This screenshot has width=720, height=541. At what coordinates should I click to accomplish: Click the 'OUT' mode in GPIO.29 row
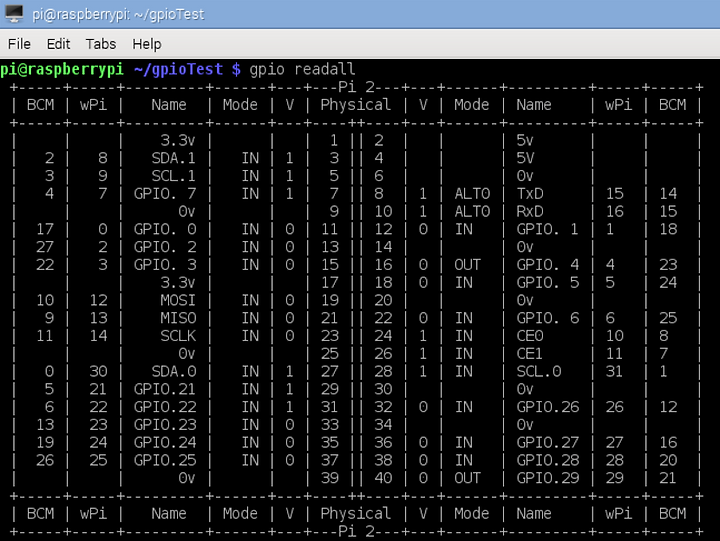click(x=467, y=478)
